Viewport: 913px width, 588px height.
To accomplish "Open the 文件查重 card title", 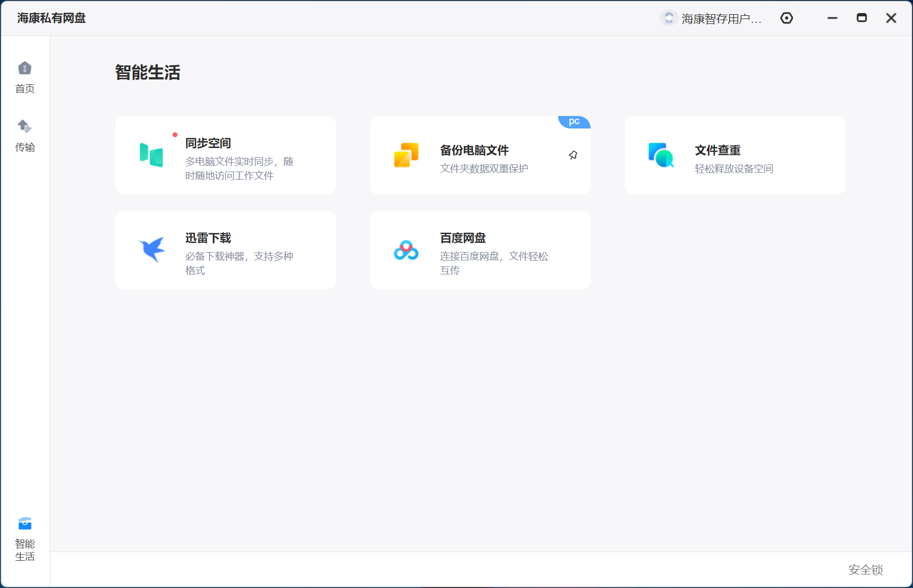I will 718,150.
